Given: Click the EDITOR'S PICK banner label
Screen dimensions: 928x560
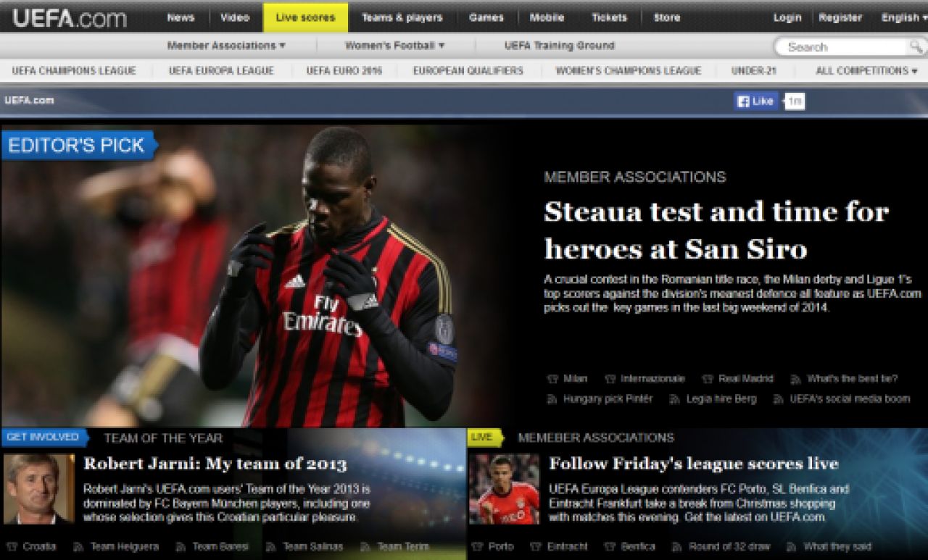Looking at the screenshot, I should 78,145.
